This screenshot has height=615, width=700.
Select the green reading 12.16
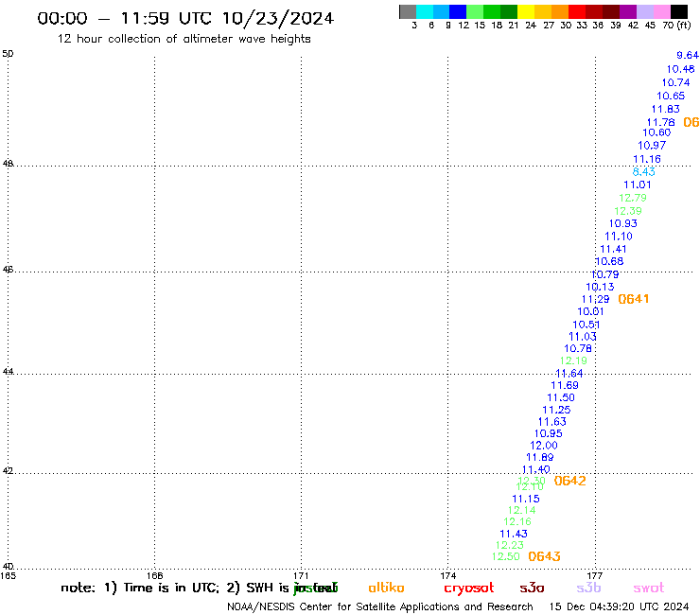(x=517, y=521)
